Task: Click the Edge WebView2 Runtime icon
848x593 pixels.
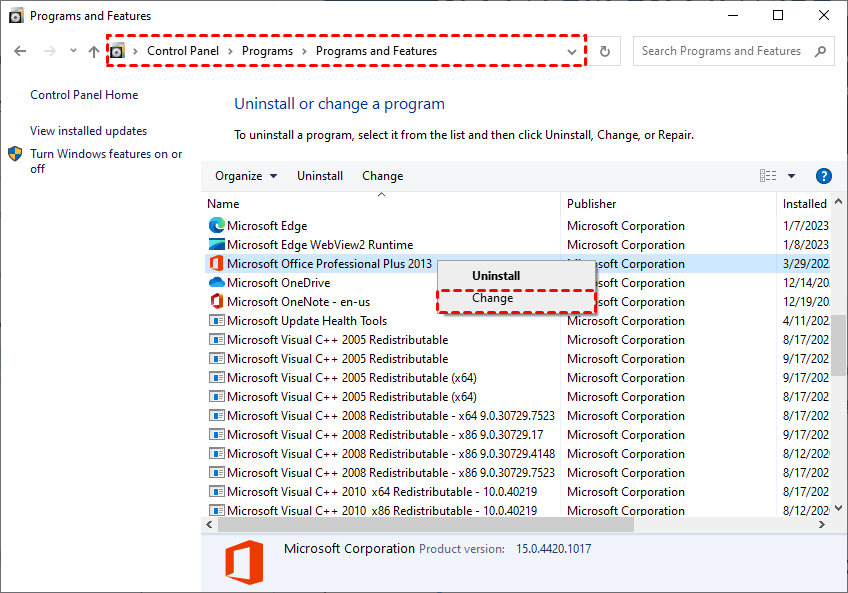Action: click(x=216, y=245)
